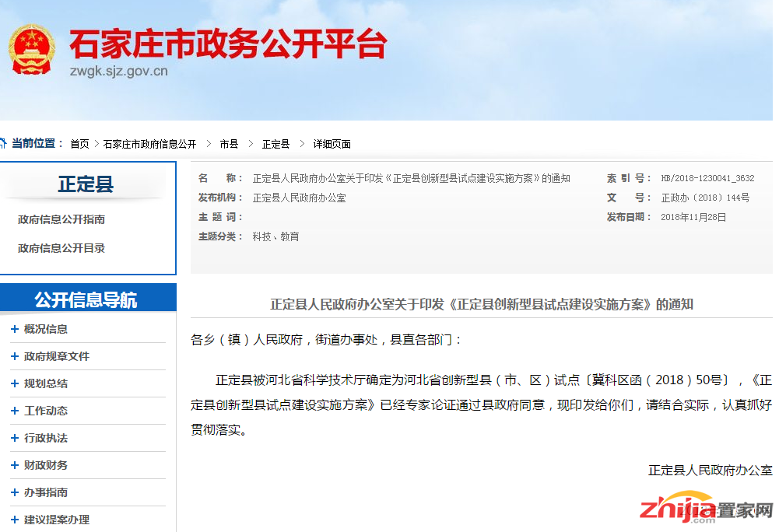Click the zwgk.sjz.gov.cn URL text
Viewport: 779px width, 532px height.
point(119,71)
